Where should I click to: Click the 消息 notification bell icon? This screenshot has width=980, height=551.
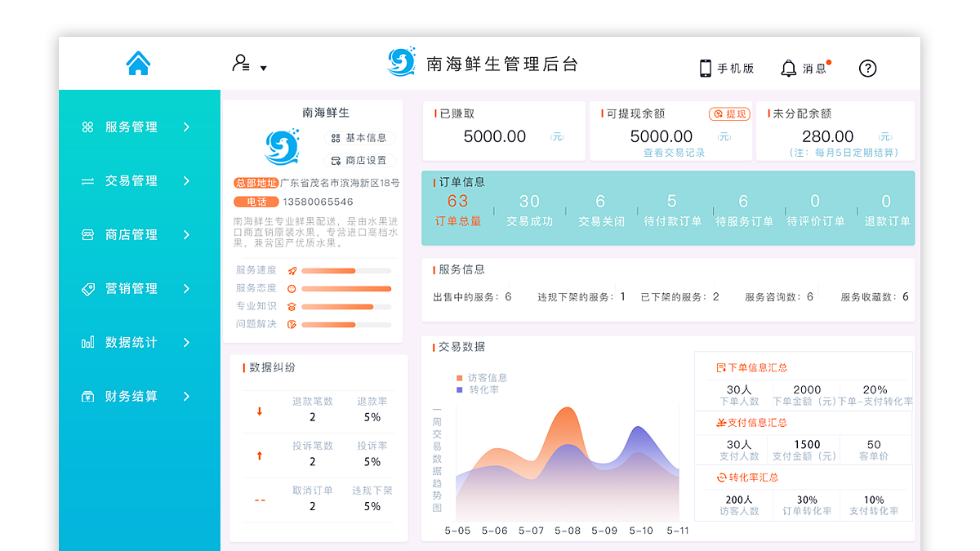pyautogui.click(x=788, y=69)
